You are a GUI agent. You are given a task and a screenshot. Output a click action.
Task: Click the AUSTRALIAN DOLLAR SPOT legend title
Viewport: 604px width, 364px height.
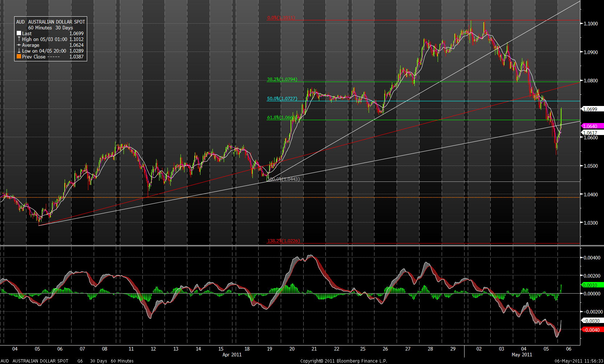click(x=56, y=22)
